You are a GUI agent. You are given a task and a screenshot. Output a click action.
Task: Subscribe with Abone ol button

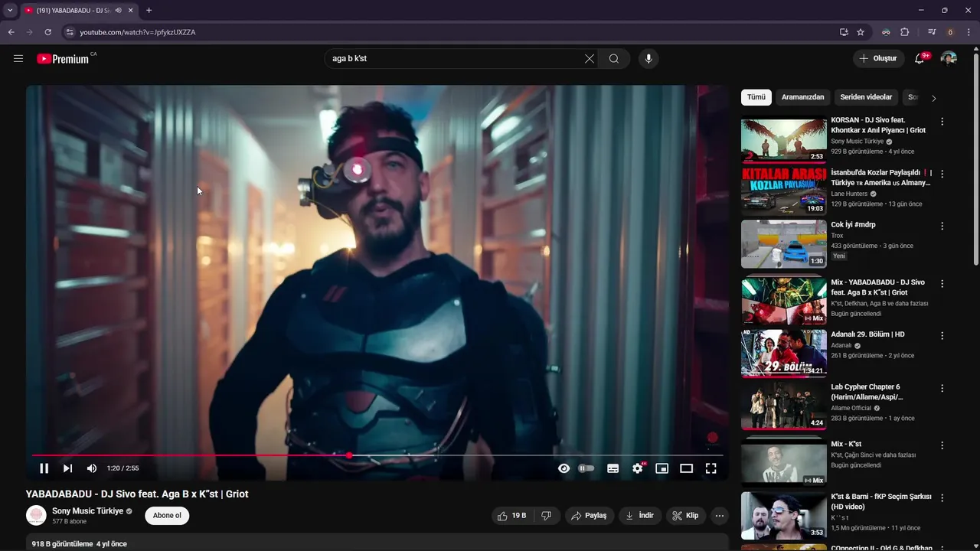[167, 516]
